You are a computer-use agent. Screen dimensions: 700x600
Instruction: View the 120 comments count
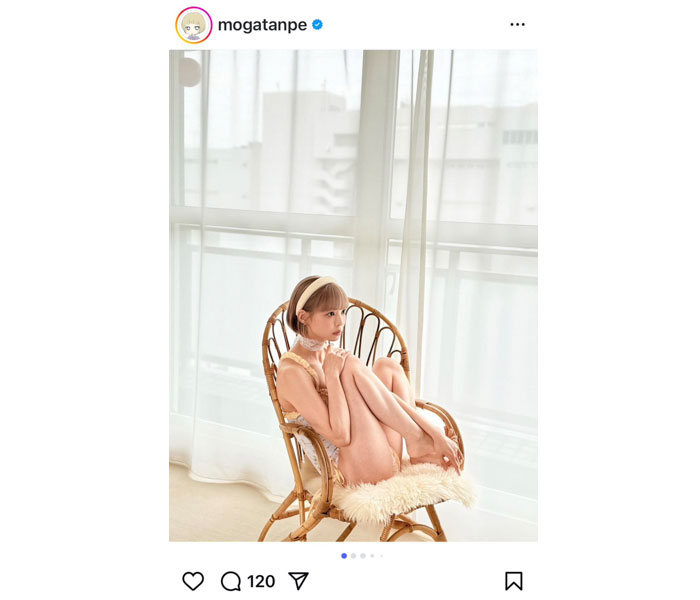pos(261,581)
